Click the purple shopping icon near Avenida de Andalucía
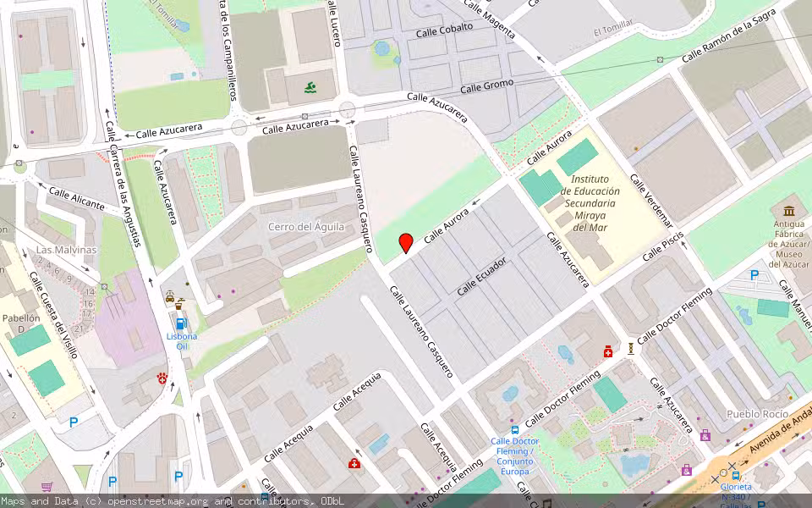 point(705,435)
